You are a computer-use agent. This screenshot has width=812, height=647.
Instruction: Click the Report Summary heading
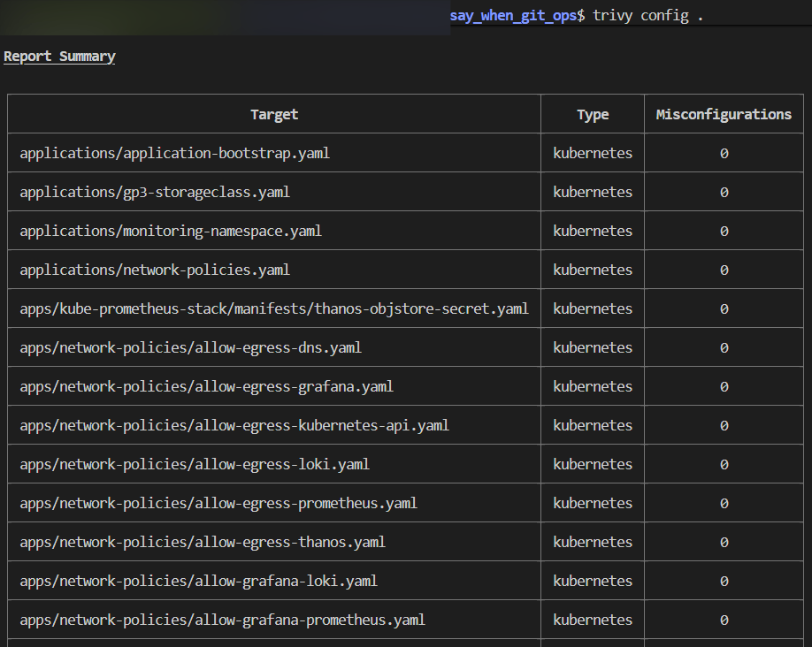(59, 56)
